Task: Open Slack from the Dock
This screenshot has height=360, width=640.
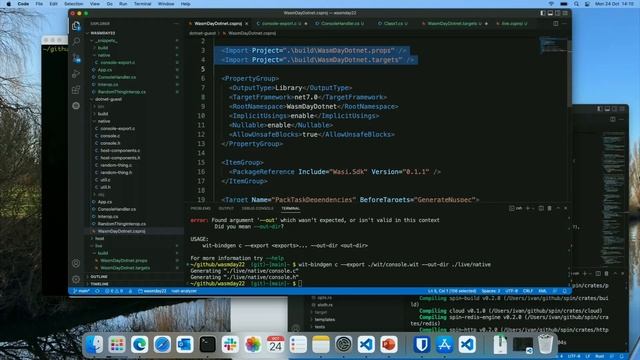Action: [230, 344]
